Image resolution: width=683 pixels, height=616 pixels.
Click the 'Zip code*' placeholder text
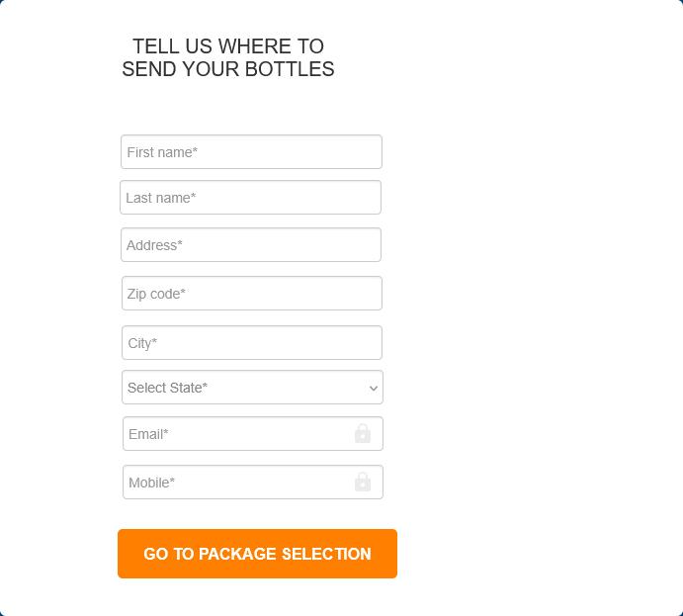tap(156, 294)
